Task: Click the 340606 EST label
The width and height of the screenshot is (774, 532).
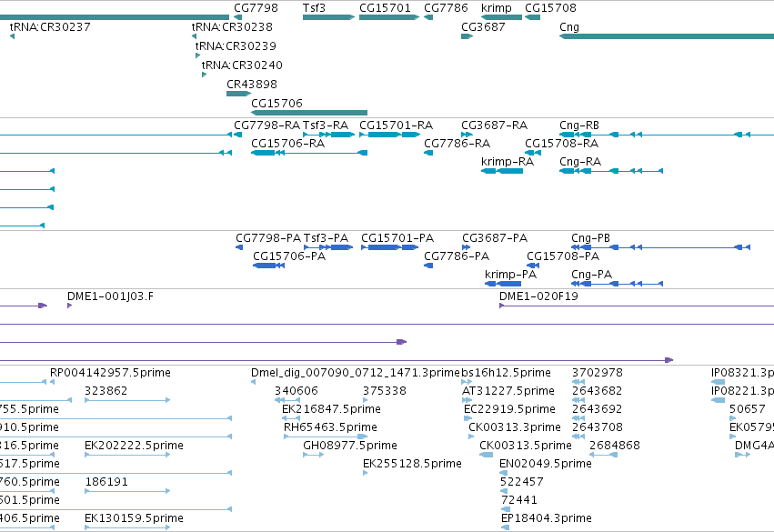Action: coord(297,391)
